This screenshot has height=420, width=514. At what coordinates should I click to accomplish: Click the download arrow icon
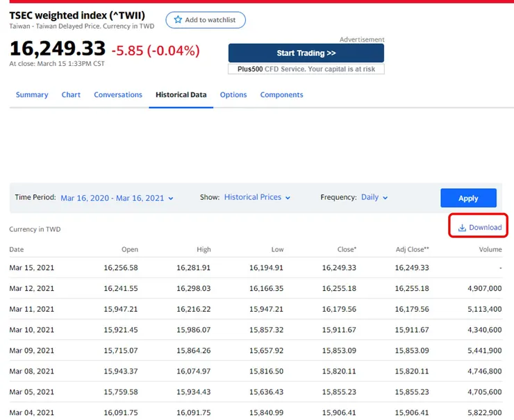point(462,228)
